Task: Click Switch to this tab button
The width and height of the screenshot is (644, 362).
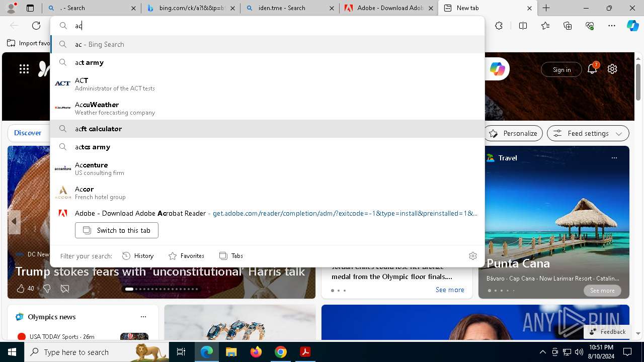Action: click(x=117, y=230)
